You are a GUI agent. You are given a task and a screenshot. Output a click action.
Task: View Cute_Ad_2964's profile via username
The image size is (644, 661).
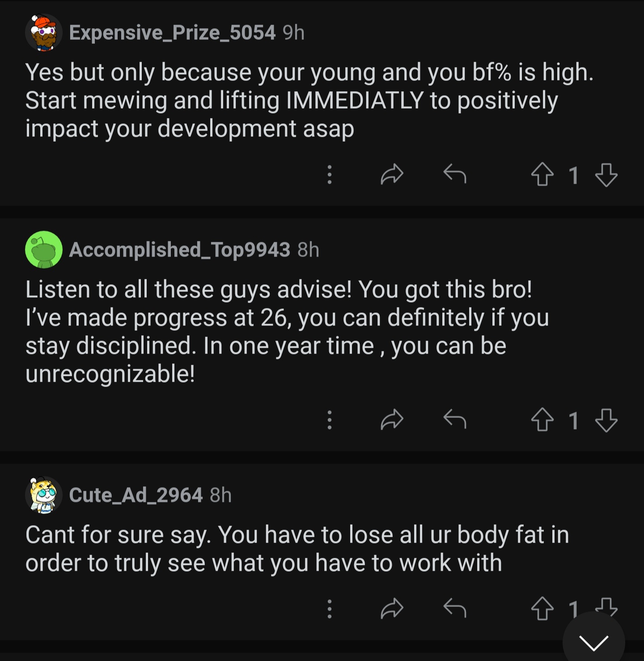136,495
